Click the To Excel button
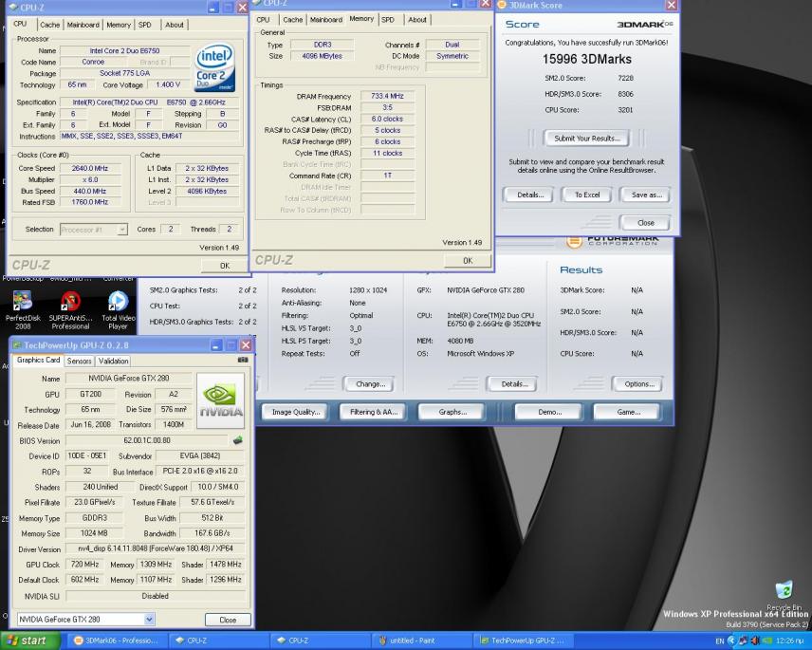 (587, 195)
